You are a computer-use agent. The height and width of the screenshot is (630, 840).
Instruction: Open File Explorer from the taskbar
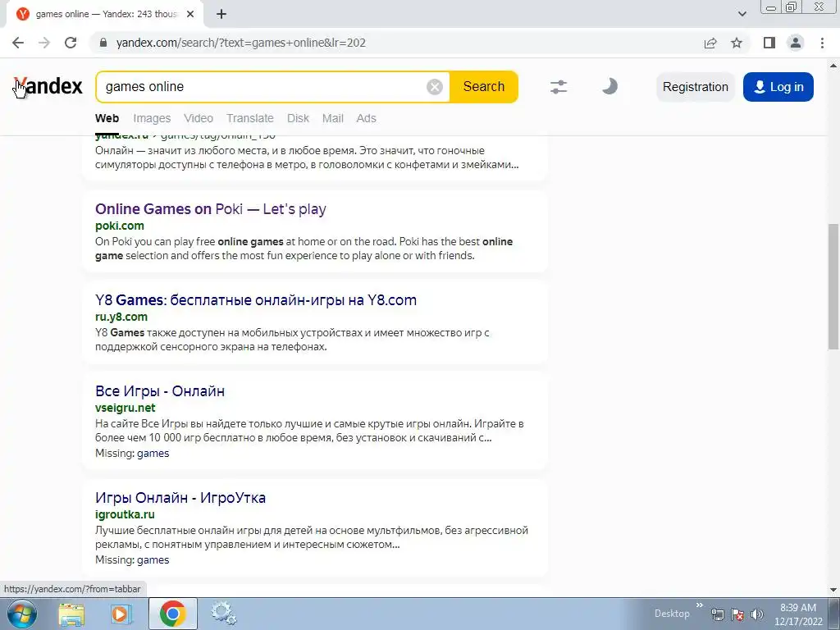(72, 614)
